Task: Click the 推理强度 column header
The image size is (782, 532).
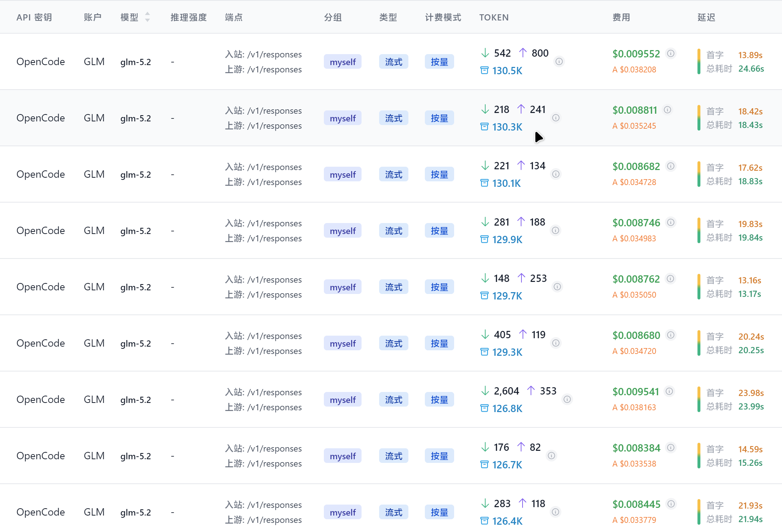Action: (188, 17)
